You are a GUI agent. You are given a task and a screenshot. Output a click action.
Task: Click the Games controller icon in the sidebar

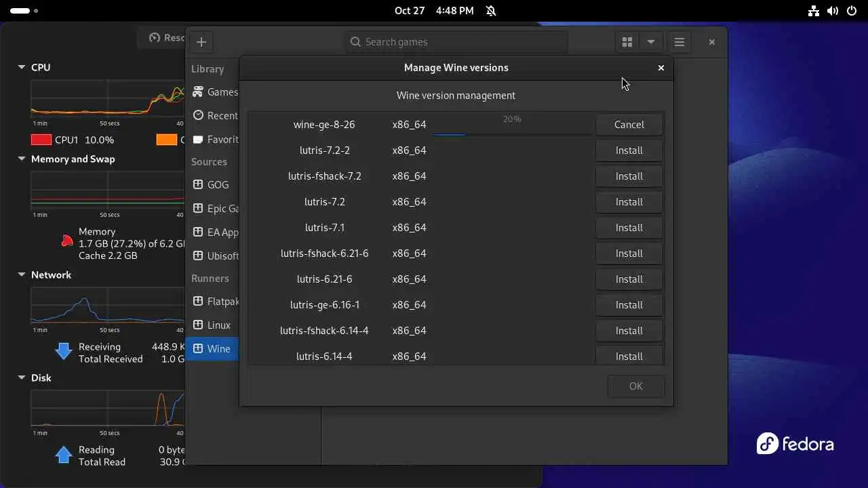point(198,92)
